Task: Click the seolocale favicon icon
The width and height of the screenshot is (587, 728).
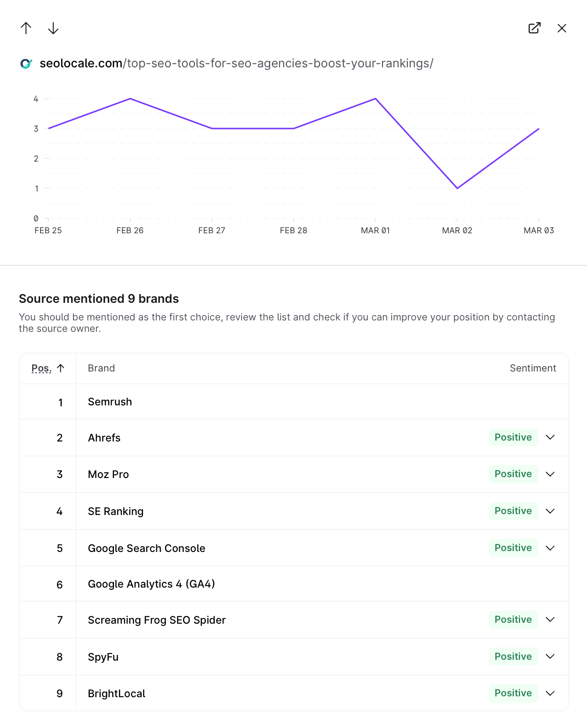Action: pyautogui.click(x=26, y=64)
